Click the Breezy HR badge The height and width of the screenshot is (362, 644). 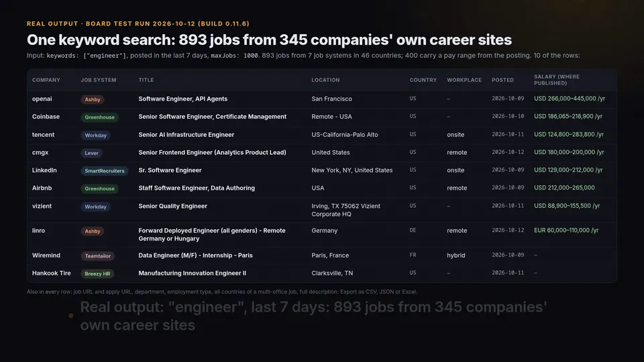(x=97, y=274)
